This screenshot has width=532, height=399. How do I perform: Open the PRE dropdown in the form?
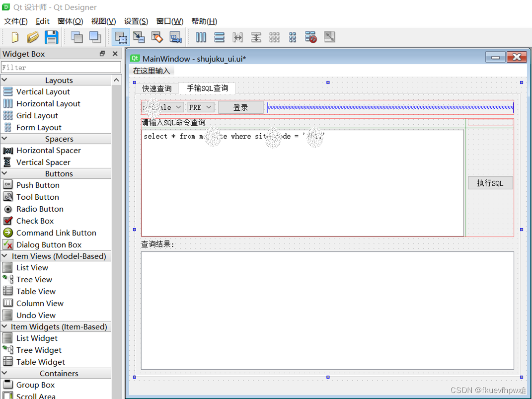[x=200, y=107]
